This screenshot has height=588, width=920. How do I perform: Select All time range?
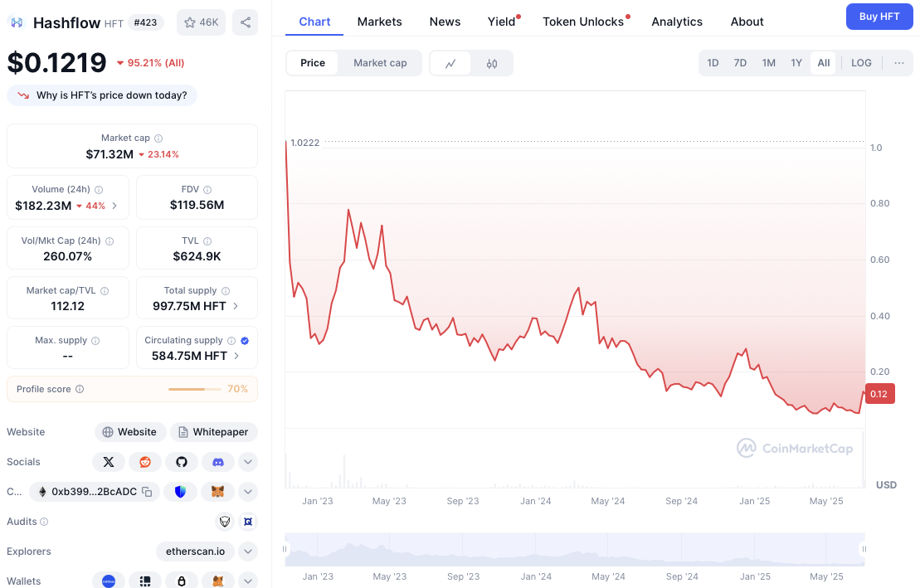pos(824,63)
